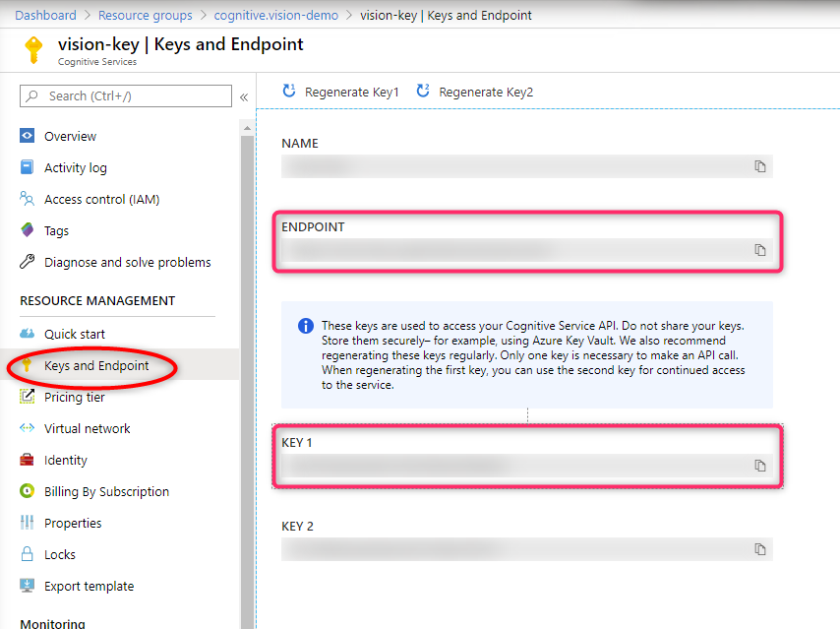Image resolution: width=840 pixels, height=629 pixels.
Task: Click the sidebar vertical scrollbar track
Action: 247,381
